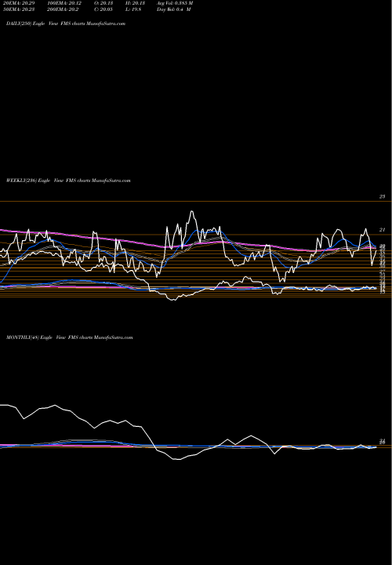Click the weekly chart's highest price peak
The width and height of the screenshot is (392, 565).
pyautogui.click(x=191, y=211)
